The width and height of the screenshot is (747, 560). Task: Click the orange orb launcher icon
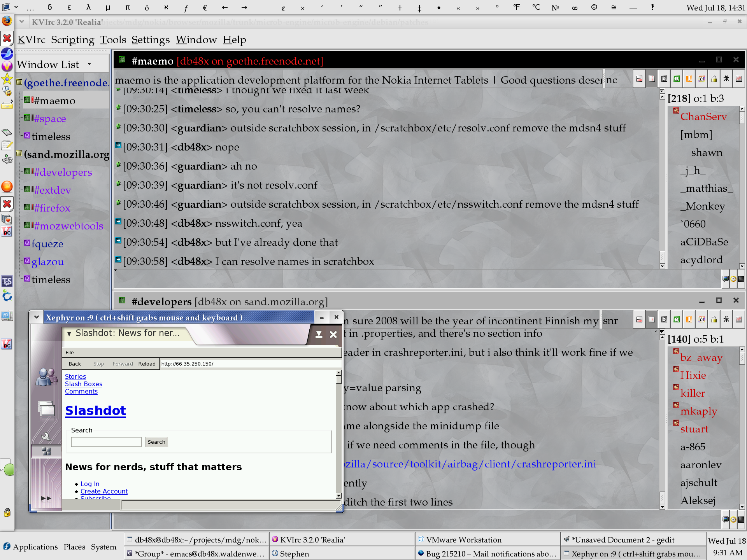[x=7, y=187]
